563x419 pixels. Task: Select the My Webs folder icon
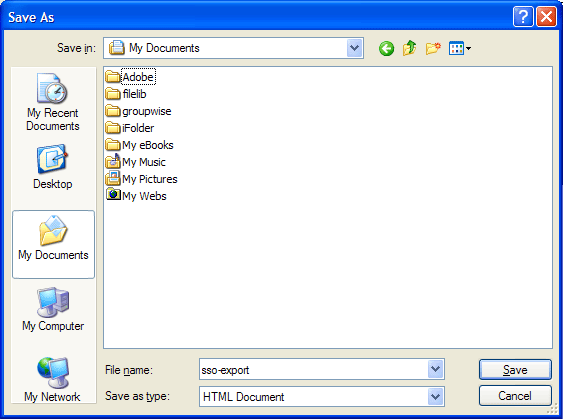click(113, 195)
